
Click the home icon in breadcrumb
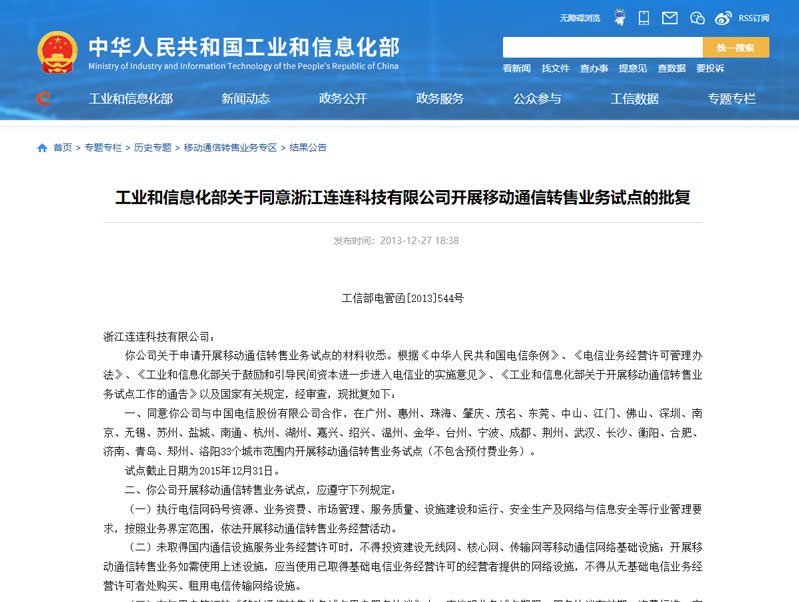coord(42,147)
